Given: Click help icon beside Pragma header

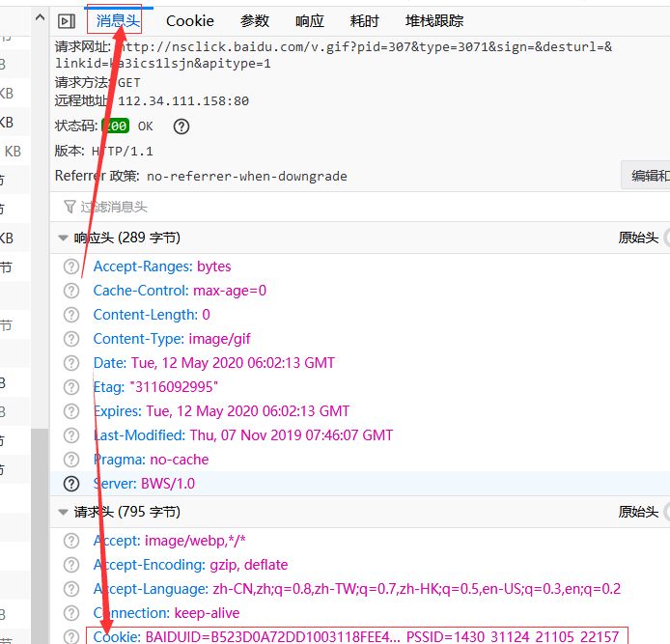Looking at the screenshot, I should click(x=71, y=460).
